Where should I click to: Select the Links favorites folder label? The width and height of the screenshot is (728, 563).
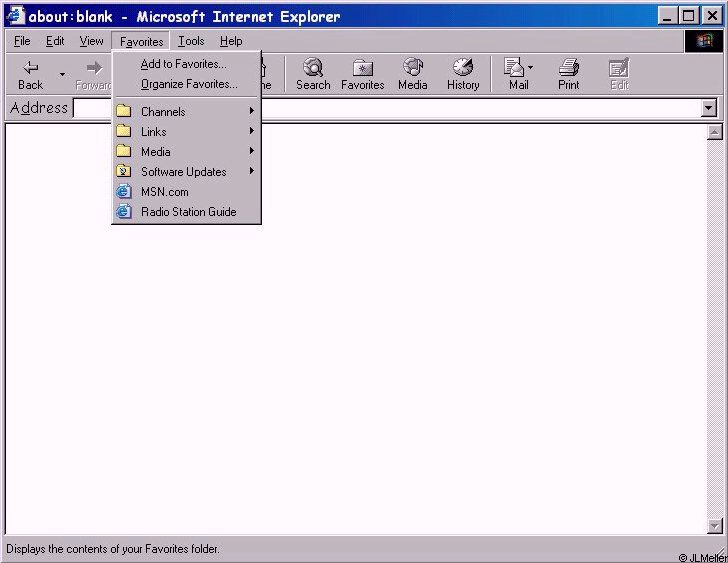coord(154,132)
